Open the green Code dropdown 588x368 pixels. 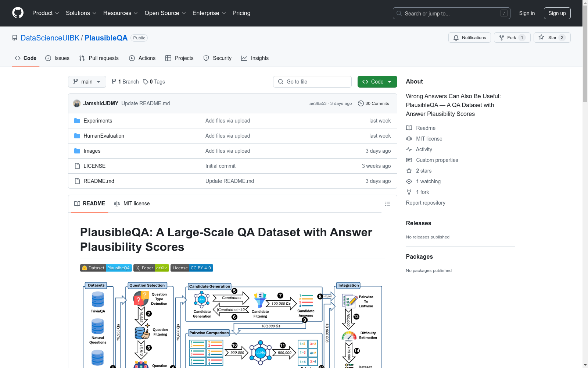pyautogui.click(x=377, y=82)
